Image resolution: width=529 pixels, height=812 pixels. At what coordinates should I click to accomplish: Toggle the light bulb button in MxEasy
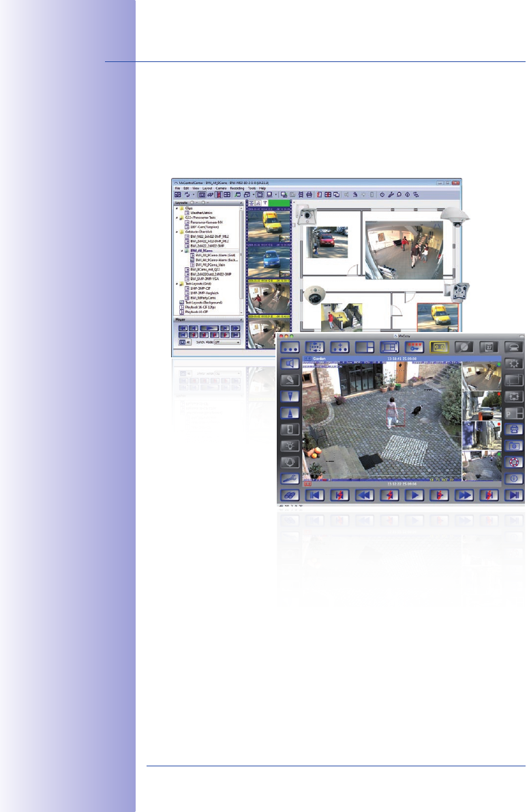[x=290, y=446]
